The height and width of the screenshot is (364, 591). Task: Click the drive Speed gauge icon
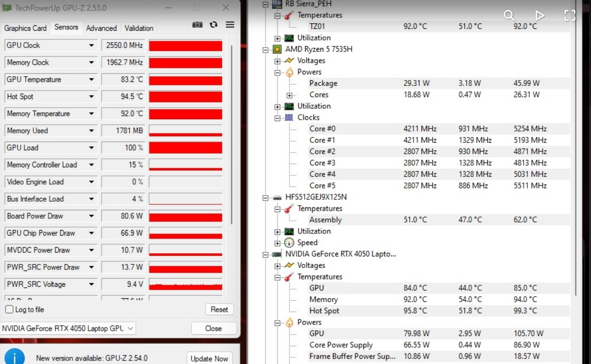tap(289, 243)
